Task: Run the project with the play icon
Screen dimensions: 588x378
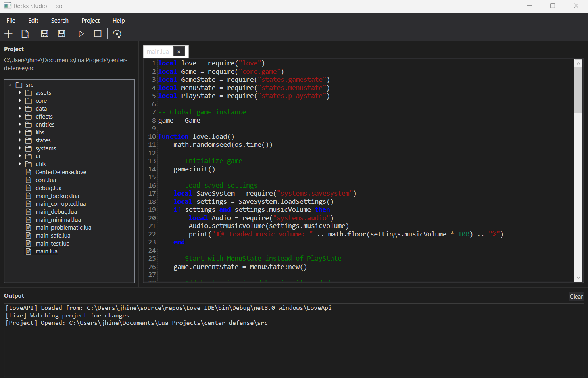Action: coord(81,34)
